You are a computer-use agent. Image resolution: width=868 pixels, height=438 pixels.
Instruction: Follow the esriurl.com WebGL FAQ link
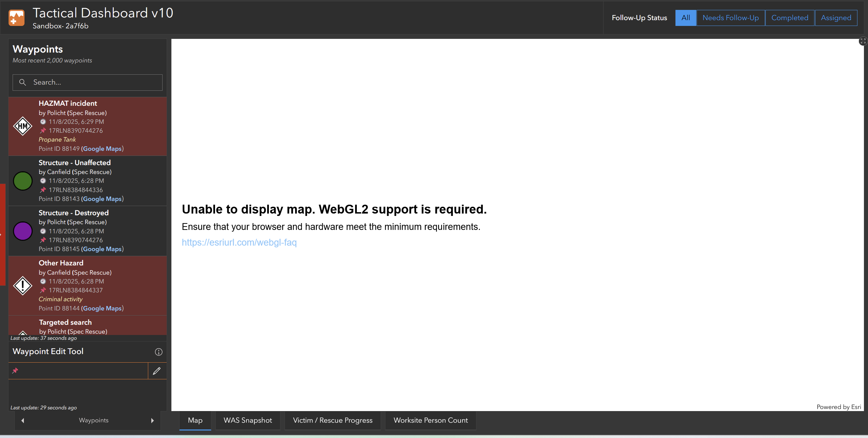[x=239, y=243]
